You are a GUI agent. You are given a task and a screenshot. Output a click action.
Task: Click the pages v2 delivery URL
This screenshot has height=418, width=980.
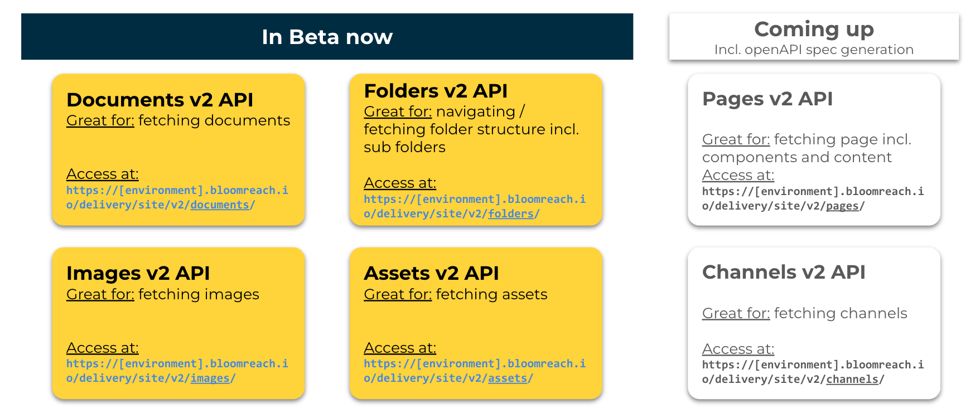(812, 198)
